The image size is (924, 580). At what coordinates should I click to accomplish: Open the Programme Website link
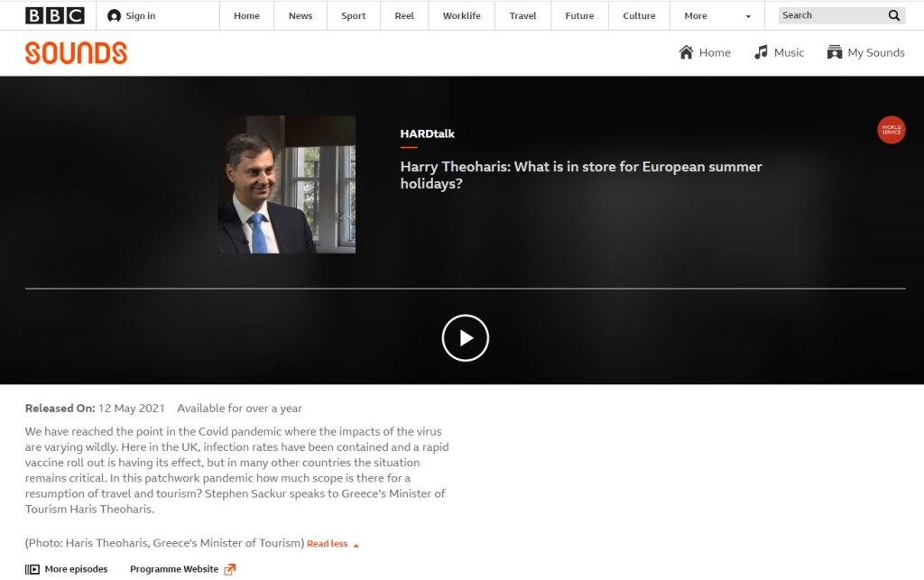click(x=174, y=569)
